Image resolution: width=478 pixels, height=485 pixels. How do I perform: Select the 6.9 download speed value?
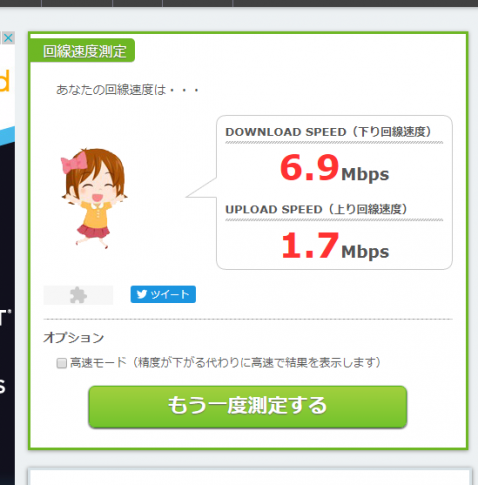(309, 168)
